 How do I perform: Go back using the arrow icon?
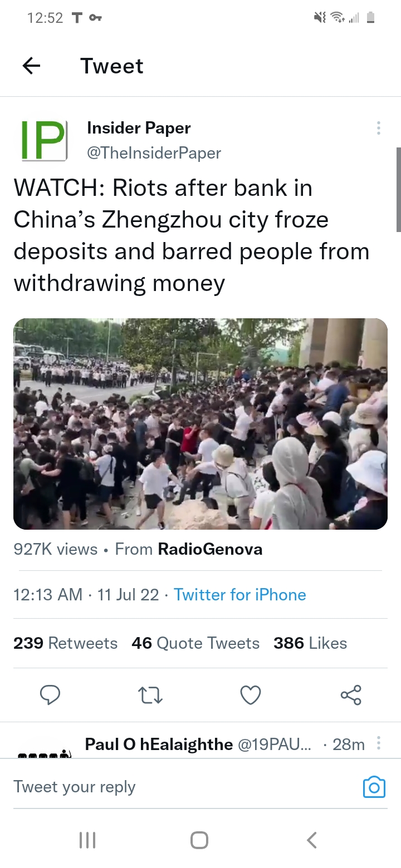(31, 66)
